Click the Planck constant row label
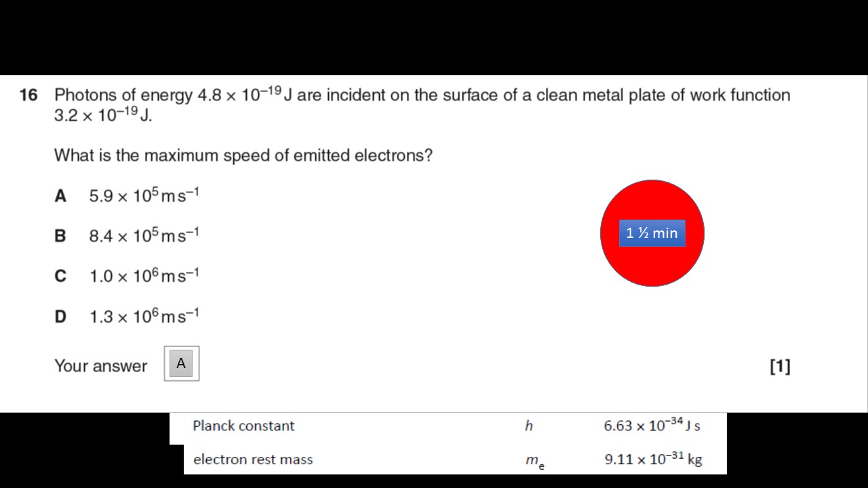Viewport: 868px width, 488px height. coord(243,426)
